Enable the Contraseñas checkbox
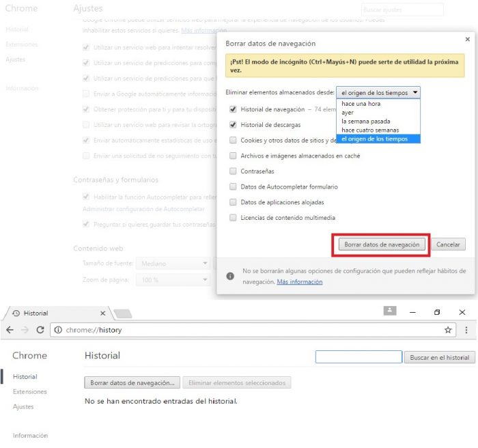478x448 pixels. pos(233,171)
